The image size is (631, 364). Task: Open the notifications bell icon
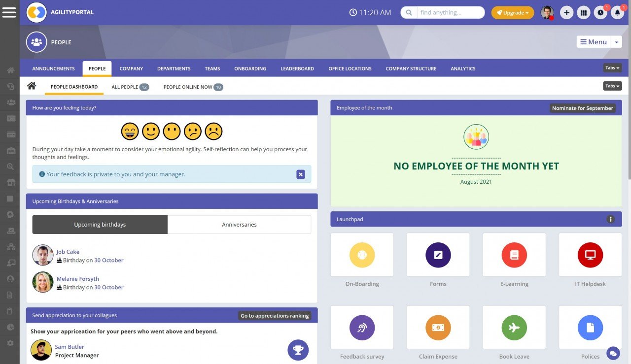point(618,12)
